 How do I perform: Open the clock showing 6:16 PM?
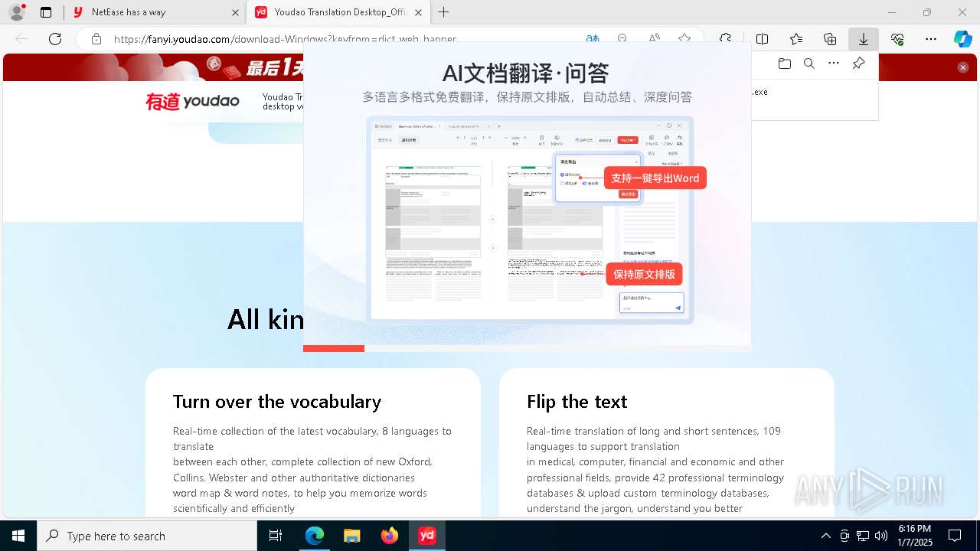[915, 536]
